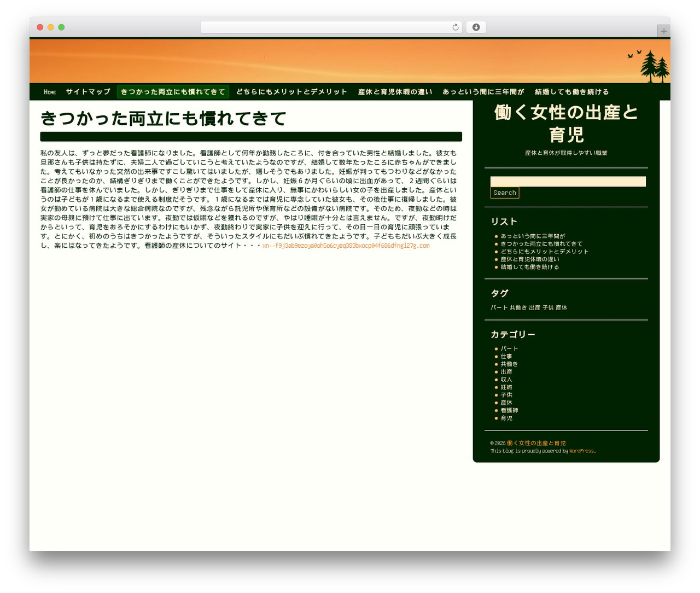Open the 共働き category under カテゴリー

pyautogui.click(x=509, y=364)
